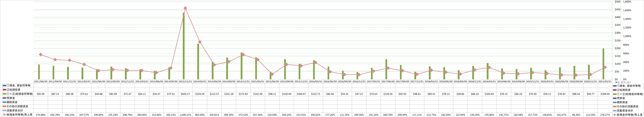644x117 pixels.
Task: Select the diamond marker for 2021/03/31
Action: [605, 68]
